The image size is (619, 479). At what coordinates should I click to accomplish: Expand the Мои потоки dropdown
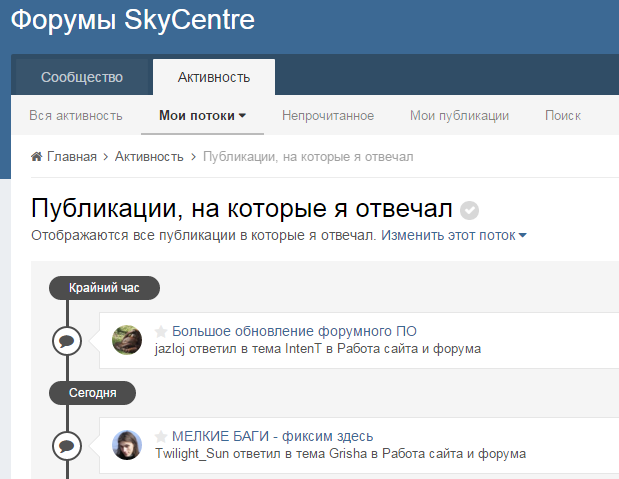[203, 115]
